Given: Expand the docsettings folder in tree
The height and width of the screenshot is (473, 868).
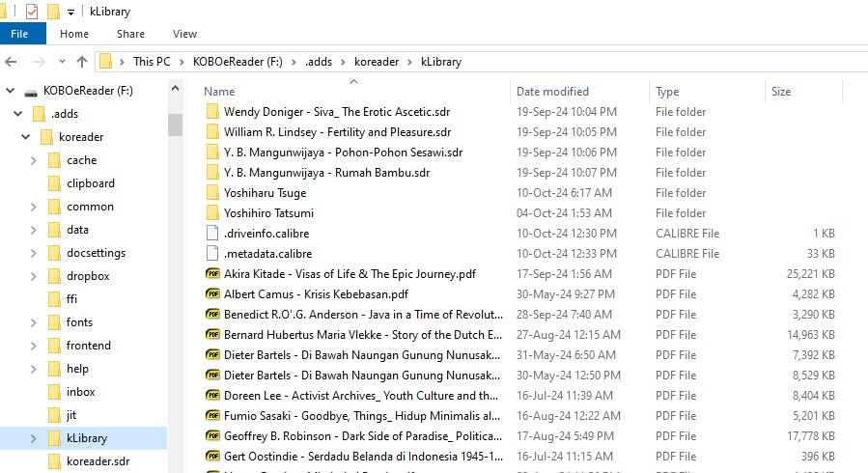Looking at the screenshot, I should click(33, 253).
